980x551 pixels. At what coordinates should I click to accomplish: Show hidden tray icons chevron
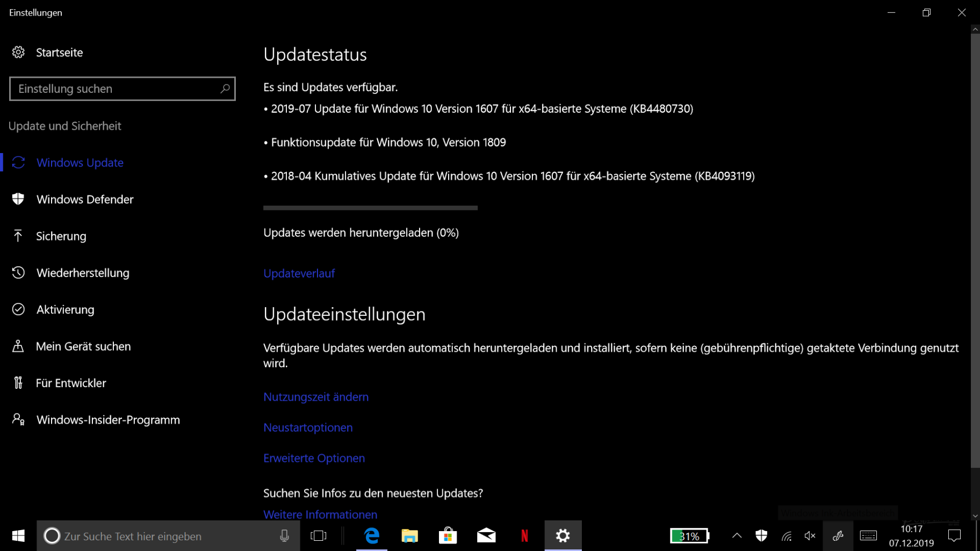click(737, 535)
